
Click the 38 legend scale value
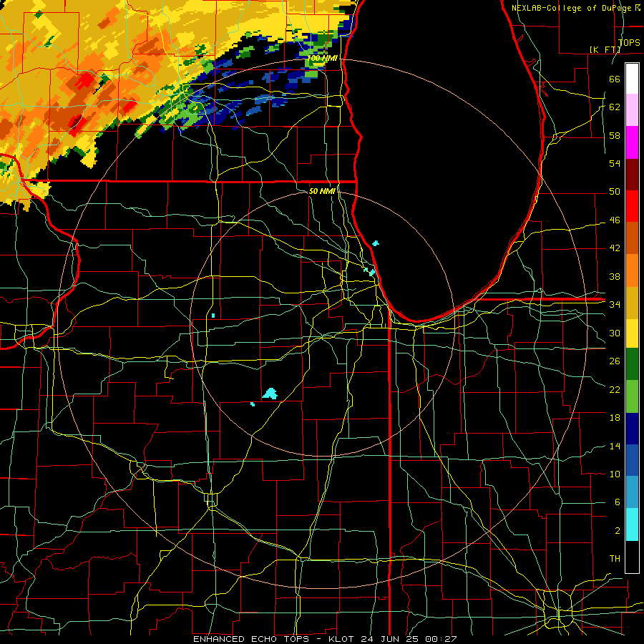[x=615, y=276]
